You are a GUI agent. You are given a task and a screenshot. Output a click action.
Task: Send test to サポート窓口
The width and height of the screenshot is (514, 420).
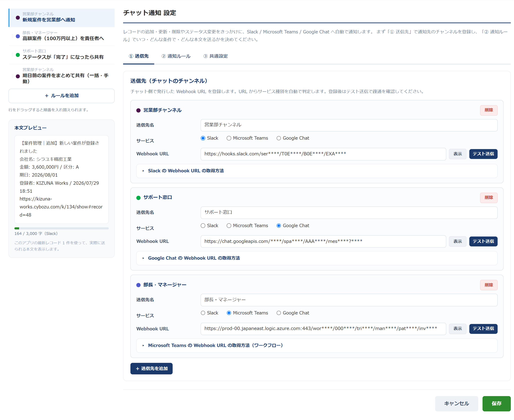tap(483, 241)
